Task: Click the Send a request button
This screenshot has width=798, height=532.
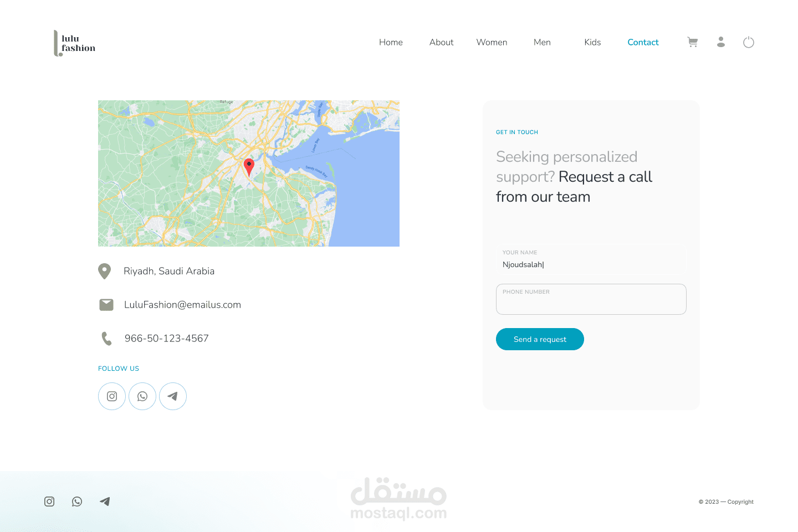Action: coord(540,339)
